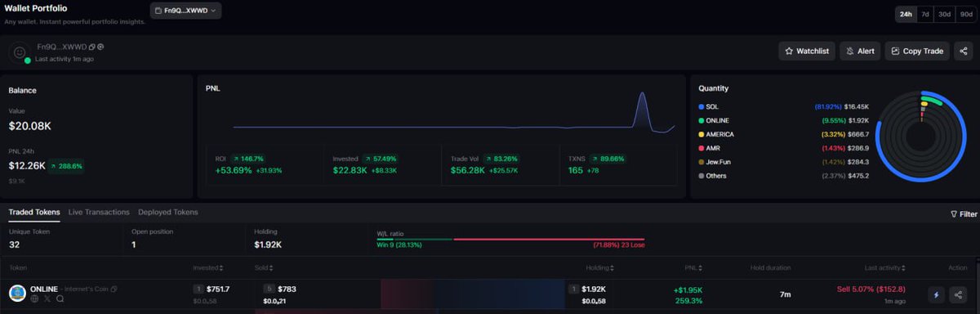Screen dimensions: 980x314
Task: Click the +53.69% ROI value
Action: pyautogui.click(x=234, y=170)
